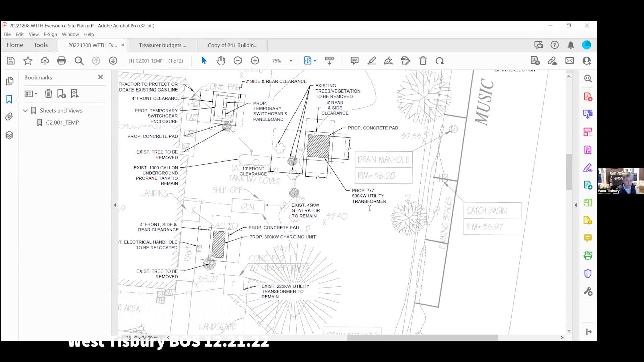Open More Tools wrench icon
This screenshot has height=362, width=644.
tap(588, 292)
